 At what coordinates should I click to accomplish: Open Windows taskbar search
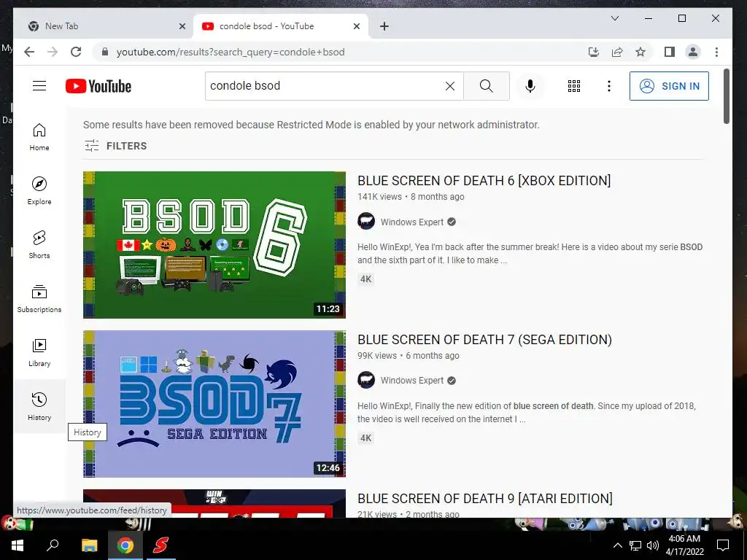click(53, 545)
